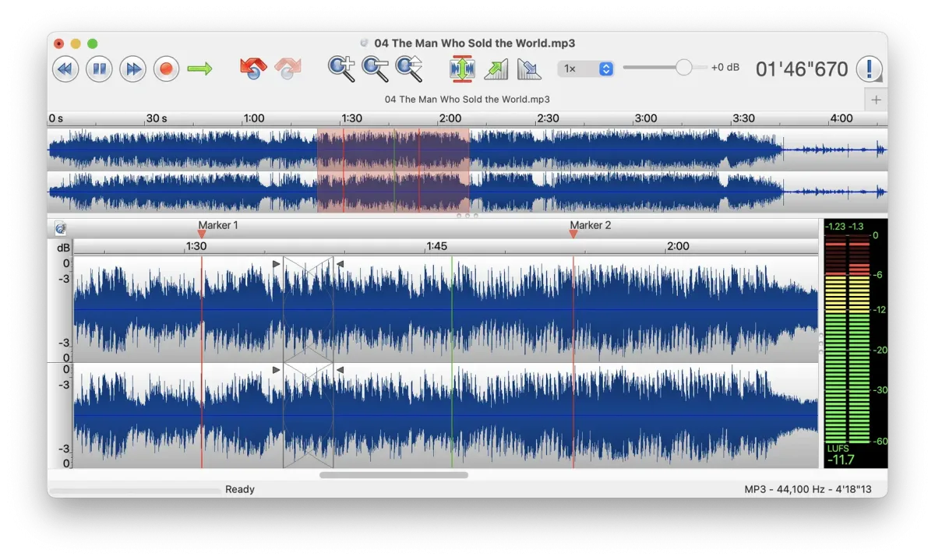Click the Ready status text
935x560 pixels.
[240, 489]
